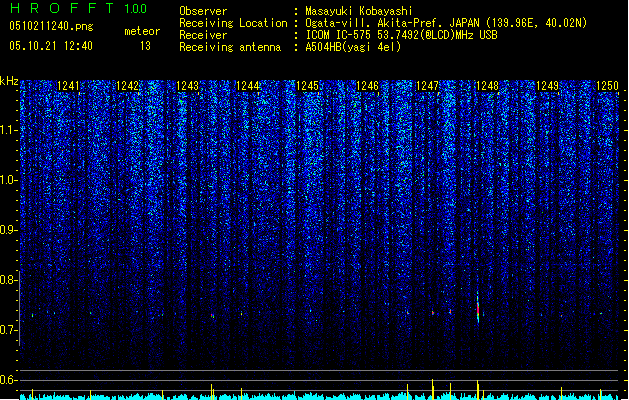
Task: Click the 1250 time marker
Action: pyautogui.click(x=607, y=86)
